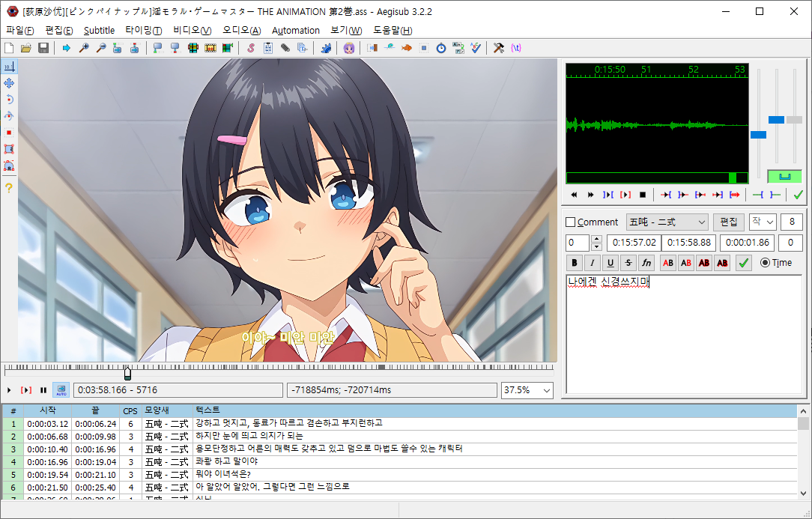This screenshot has width=812, height=519.
Task: Open the Timing Post-Processor clock icon
Action: (x=440, y=48)
